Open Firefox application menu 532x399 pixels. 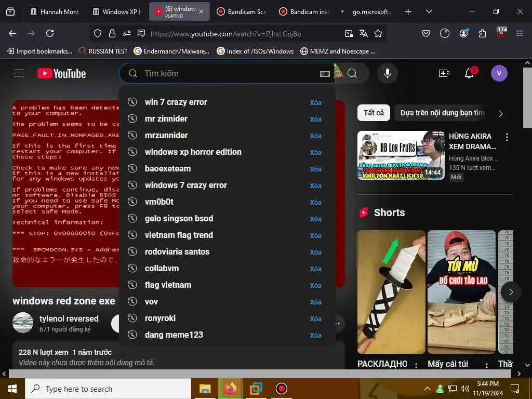point(519,33)
